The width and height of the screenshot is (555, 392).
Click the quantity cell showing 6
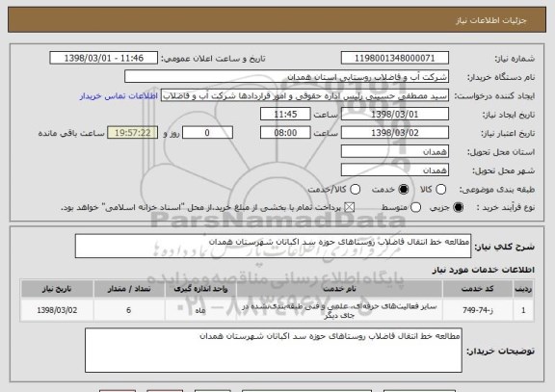click(129, 310)
